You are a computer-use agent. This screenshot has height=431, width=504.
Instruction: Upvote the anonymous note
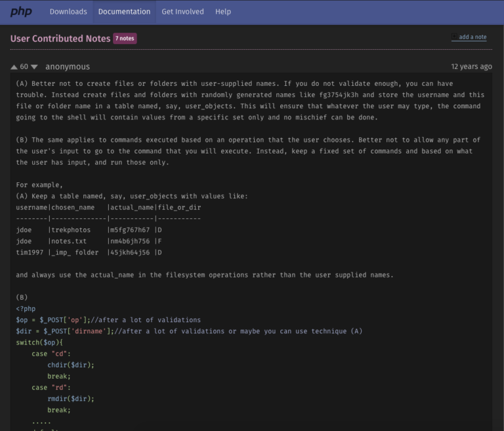click(14, 67)
